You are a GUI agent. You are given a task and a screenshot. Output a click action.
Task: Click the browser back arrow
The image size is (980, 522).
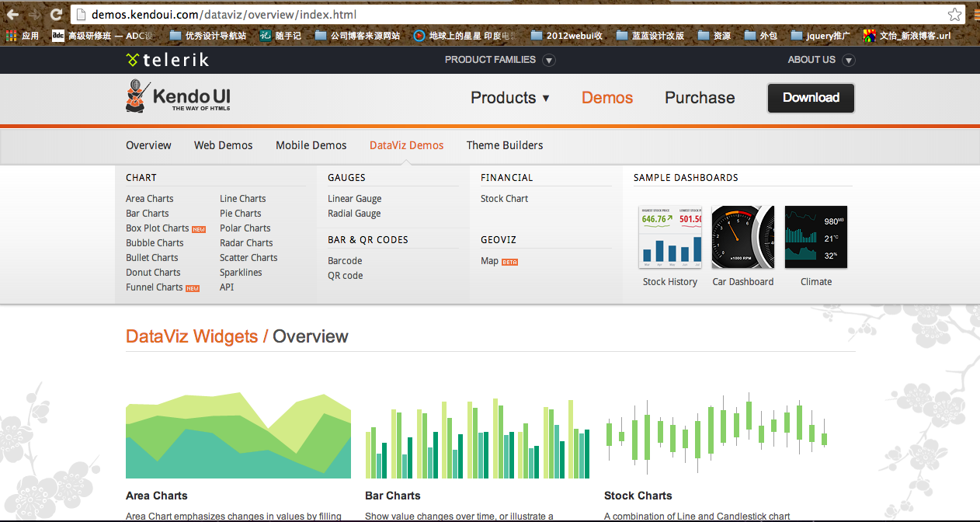(13, 15)
